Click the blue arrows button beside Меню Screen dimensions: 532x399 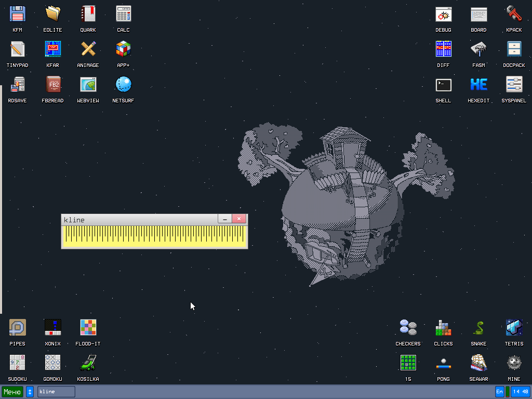click(30, 392)
